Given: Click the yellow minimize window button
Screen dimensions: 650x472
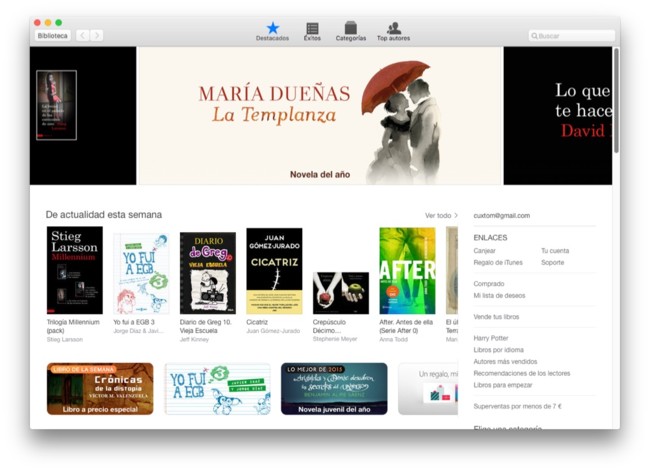Looking at the screenshot, I should pyautogui.click(x=48, y=23).
